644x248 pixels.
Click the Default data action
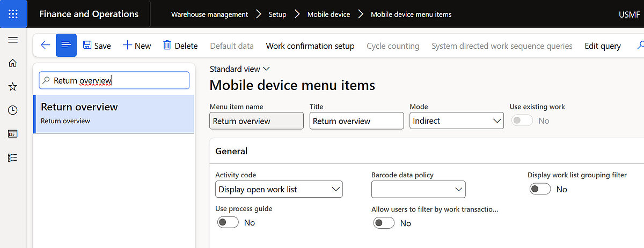232,46
